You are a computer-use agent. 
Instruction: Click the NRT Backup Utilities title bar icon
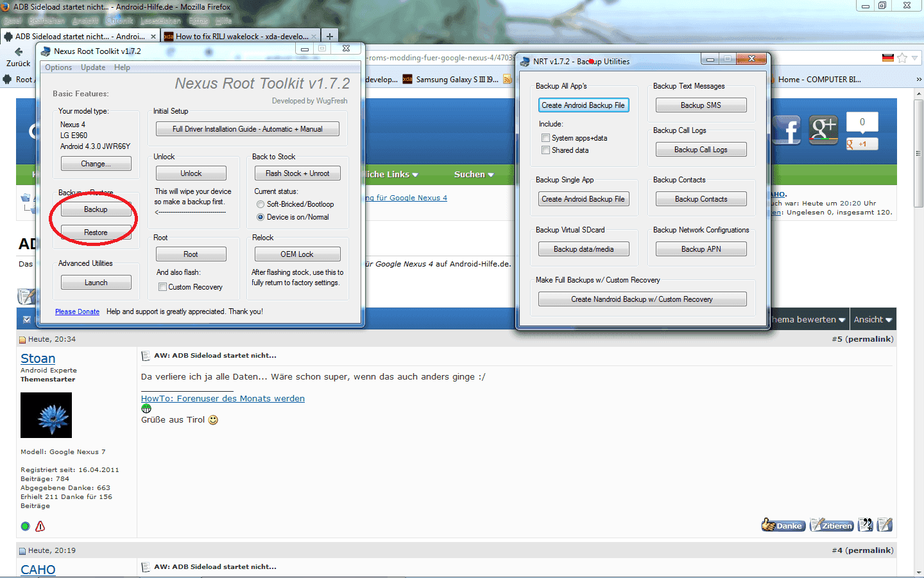(525, 62)
